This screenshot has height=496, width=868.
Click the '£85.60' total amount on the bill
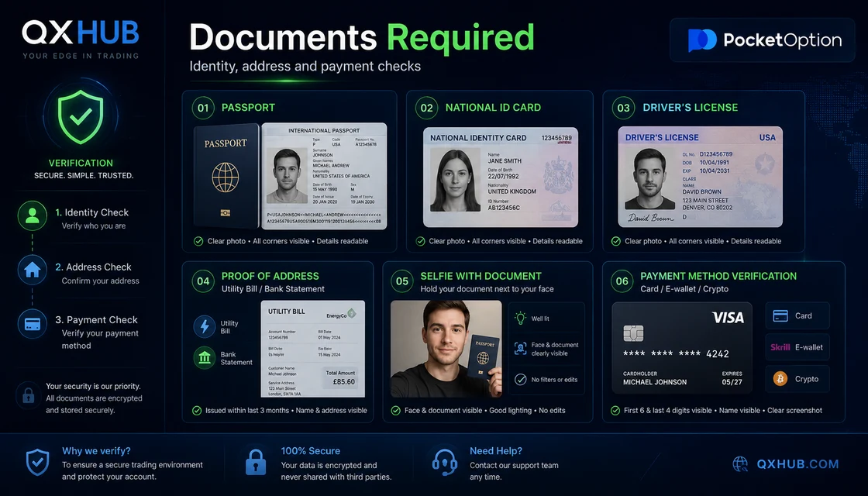click(x=343, y=382)
